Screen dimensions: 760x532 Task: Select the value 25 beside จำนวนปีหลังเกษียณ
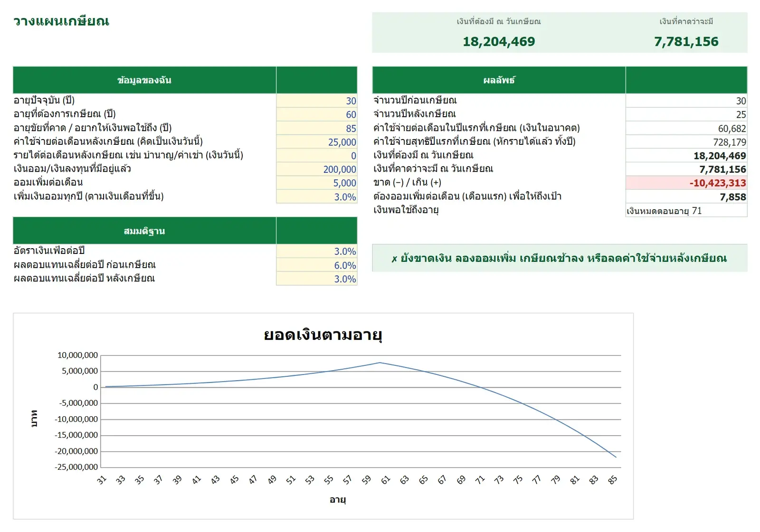tap(686, 114)
